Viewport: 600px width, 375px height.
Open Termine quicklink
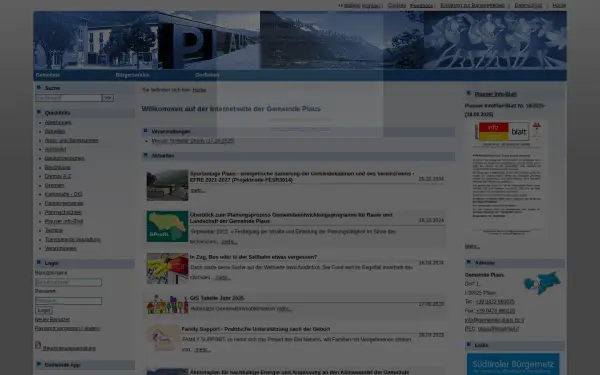tap(54, 230)
